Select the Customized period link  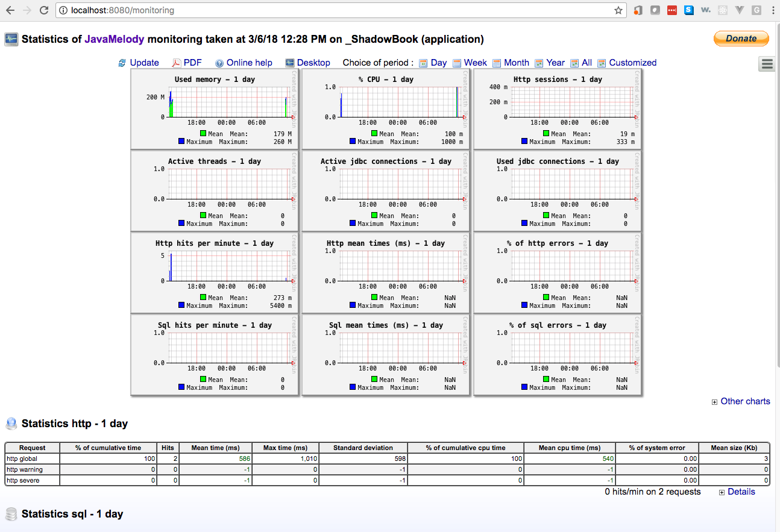tap(633, 63)
